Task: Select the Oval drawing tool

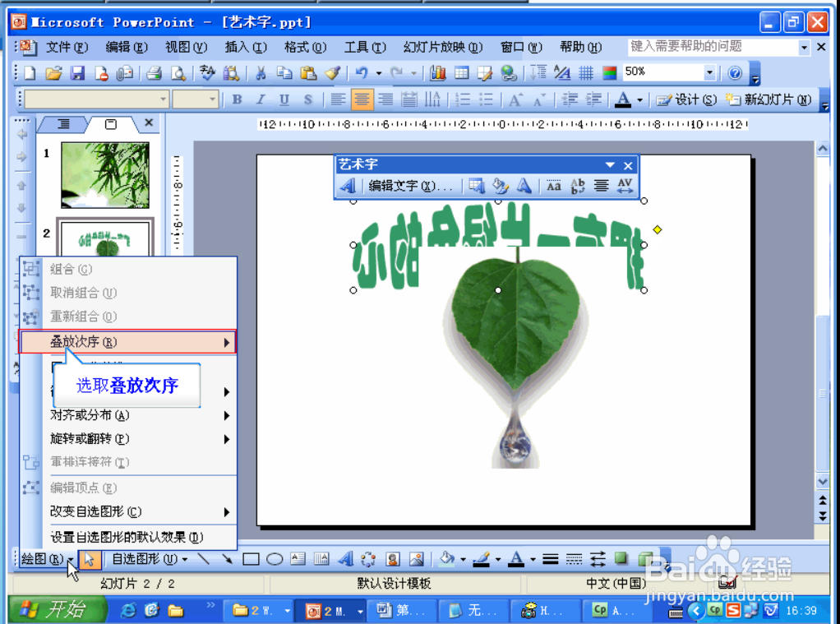Action: click(x=275, y=559)
